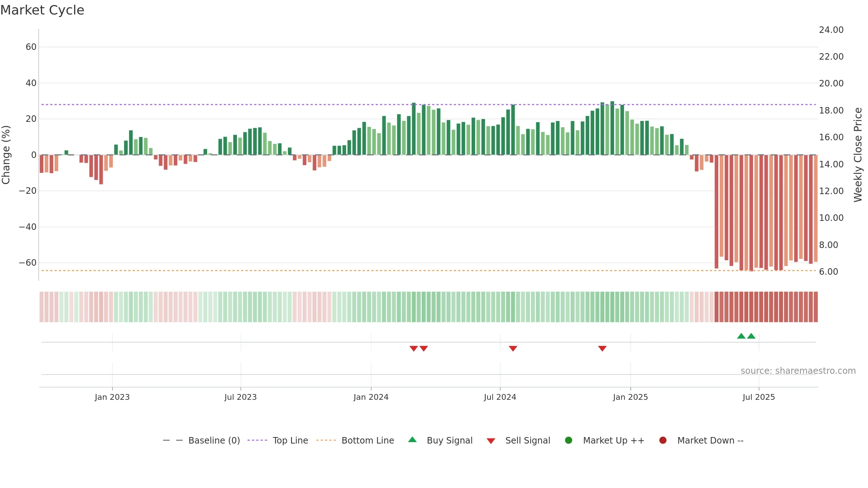Click the Change (%) axis title
868x488 pixels.
pos(6,155)
